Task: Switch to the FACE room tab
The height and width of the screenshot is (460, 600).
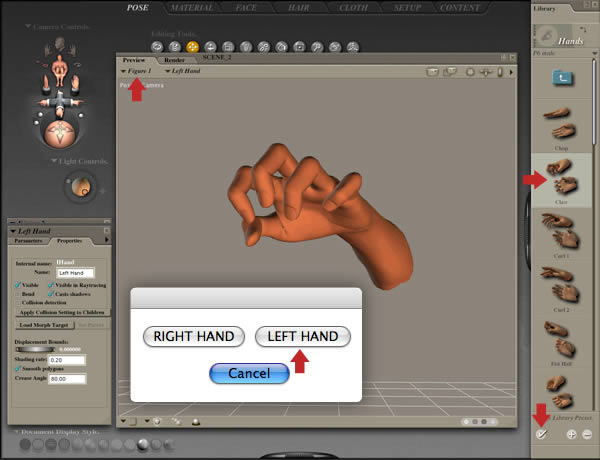Action: pyautogui.click(x=246, y=8)
